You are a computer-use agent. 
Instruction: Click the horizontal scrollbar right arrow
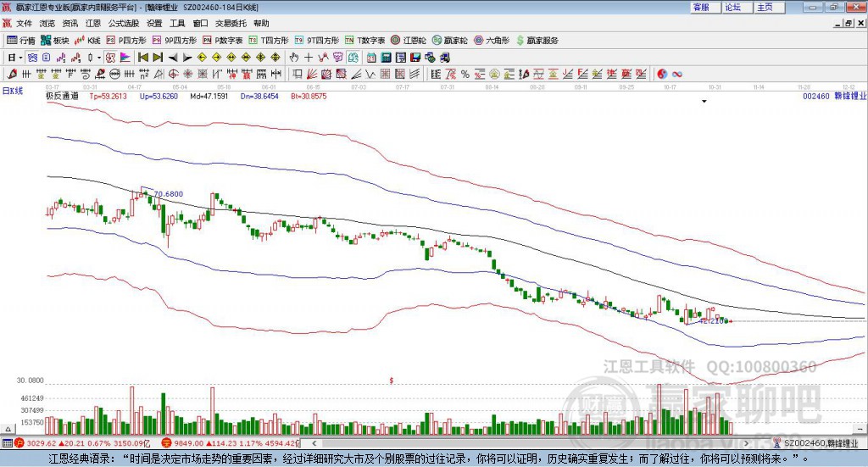[746, 443]
